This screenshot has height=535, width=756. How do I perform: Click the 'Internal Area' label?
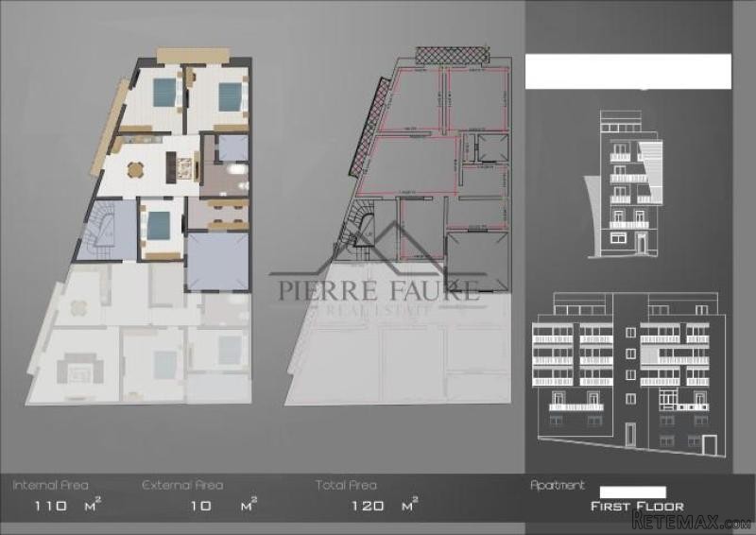(50, 485)
